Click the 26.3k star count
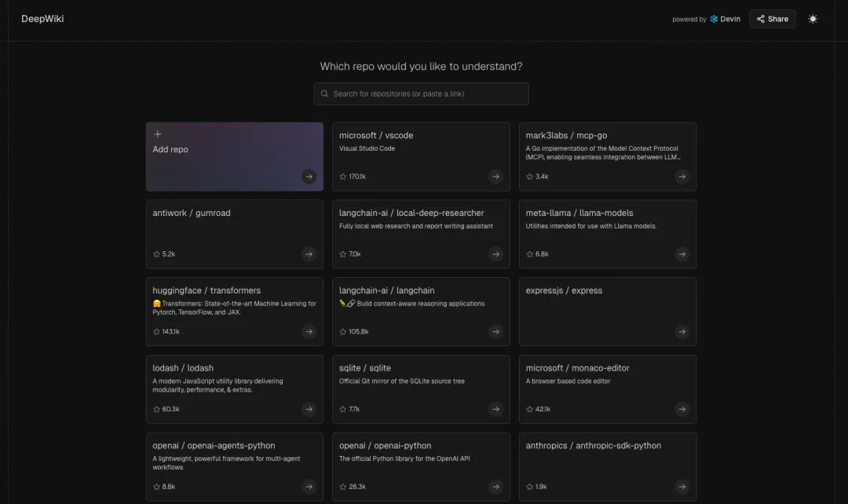The image size is (848, 504). tap(357, 486)
